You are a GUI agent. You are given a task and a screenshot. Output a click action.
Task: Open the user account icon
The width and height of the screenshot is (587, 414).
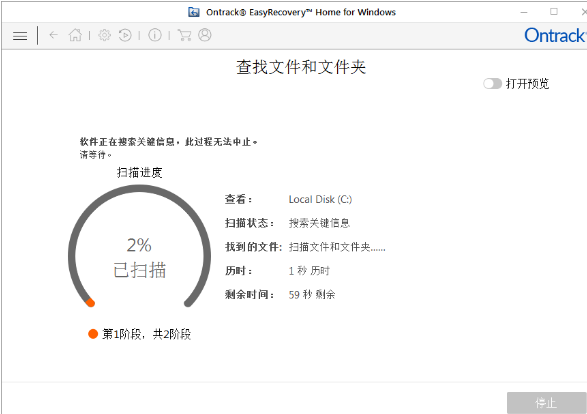204,35
